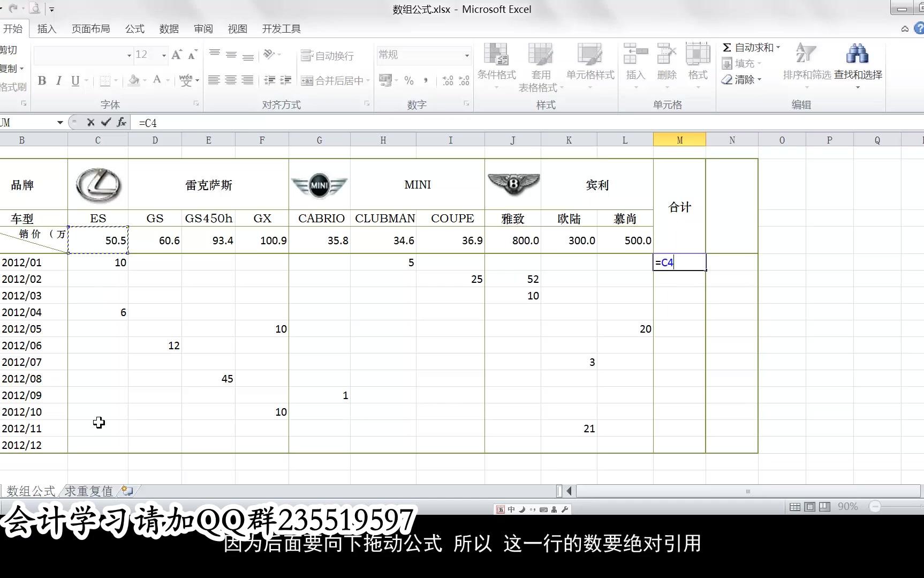Screen dimensions: 924x578
Task: Open the cell borders tool
Action: 105,81
